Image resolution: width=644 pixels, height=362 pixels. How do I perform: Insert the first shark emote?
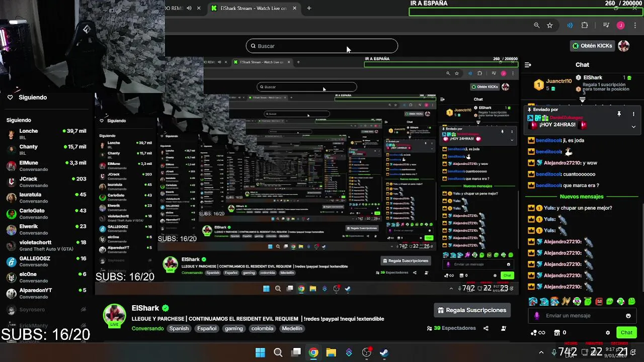pyautogui.click(x=533, y=302)
